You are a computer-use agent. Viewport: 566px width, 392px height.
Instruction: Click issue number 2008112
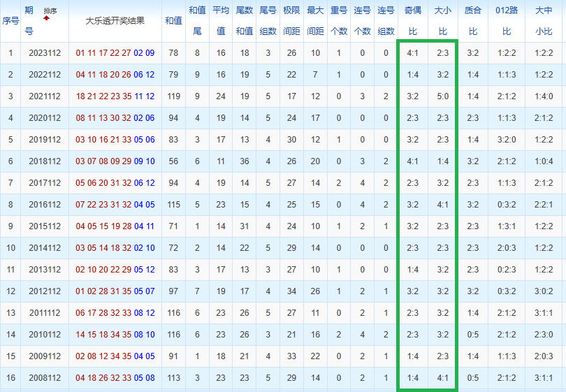(45, 378)
